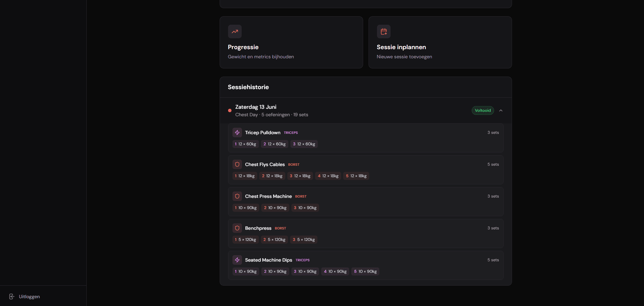Click the Seated Machine Dips lightning icon

click(x=237, y=260)
